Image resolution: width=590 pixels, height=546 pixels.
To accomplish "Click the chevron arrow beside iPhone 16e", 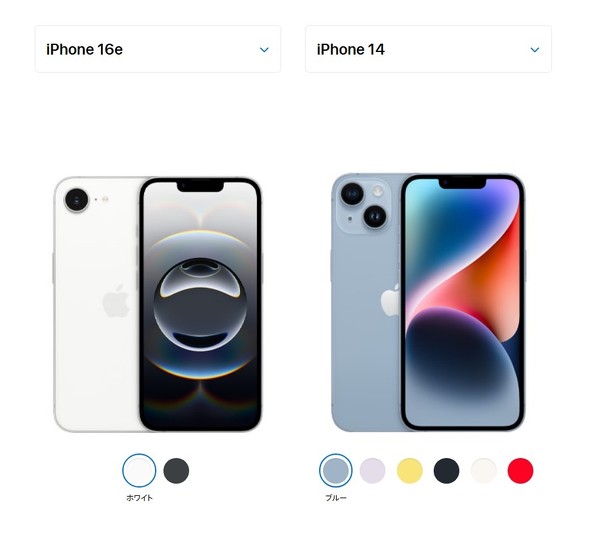I will 265,50.
